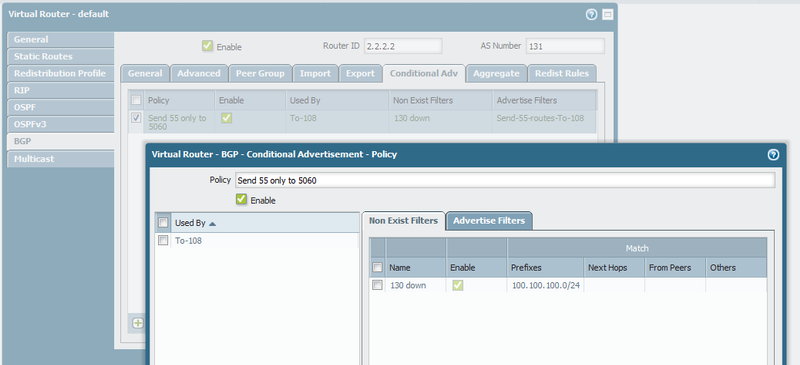Open the Multicast sidebar section
This screenshot has width=800, height=365.
pyautogui.click(x=61, y=159)
